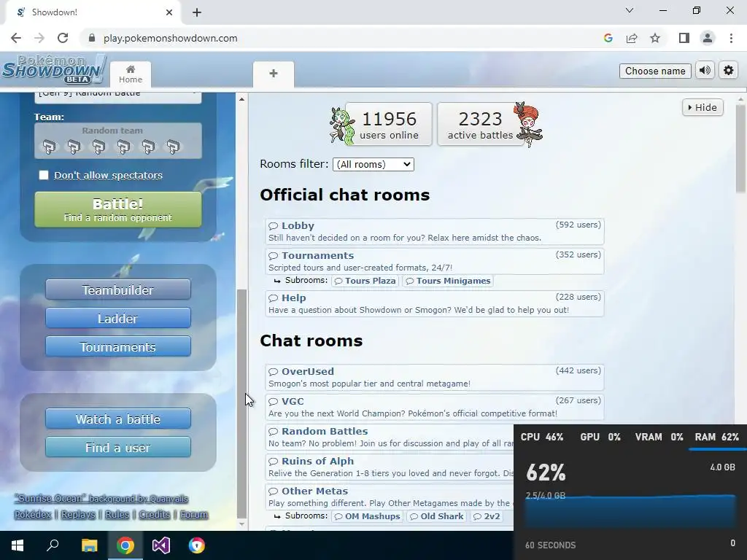The height and width of the screenshot is (560, 747).
Task: Open the Teambuilder
Action: (x=118, y=289)
